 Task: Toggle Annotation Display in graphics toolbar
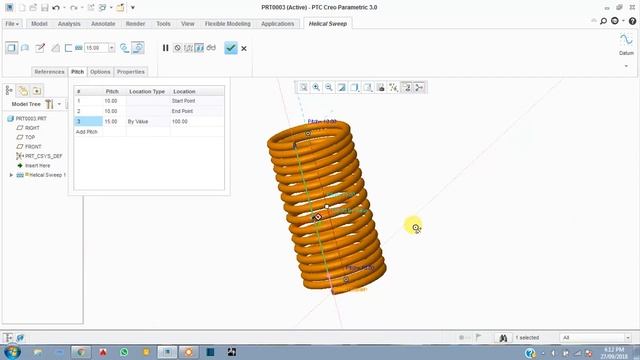407,87
